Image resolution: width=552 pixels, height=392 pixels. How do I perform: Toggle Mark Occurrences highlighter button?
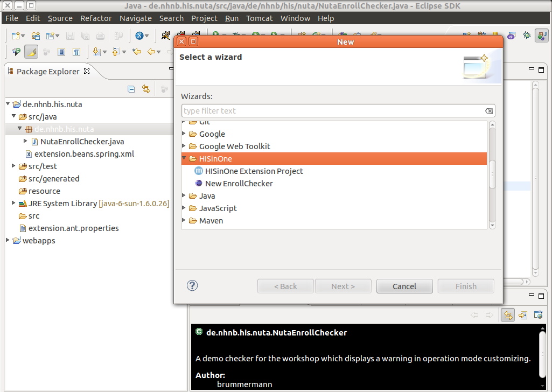pos(32,52)
